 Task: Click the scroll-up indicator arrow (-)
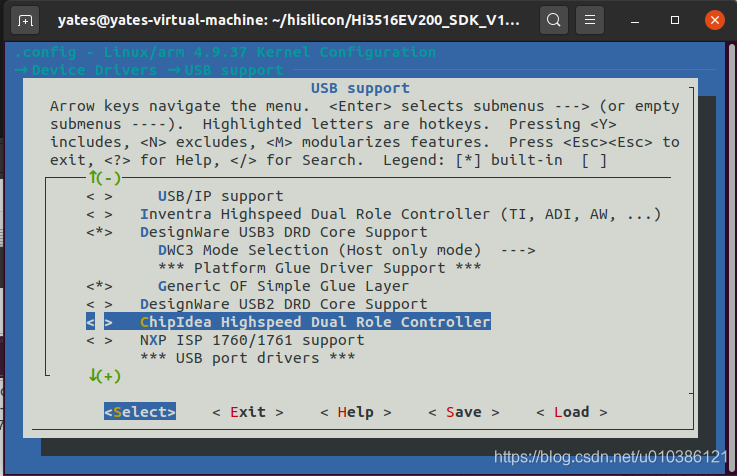point(105,178)
